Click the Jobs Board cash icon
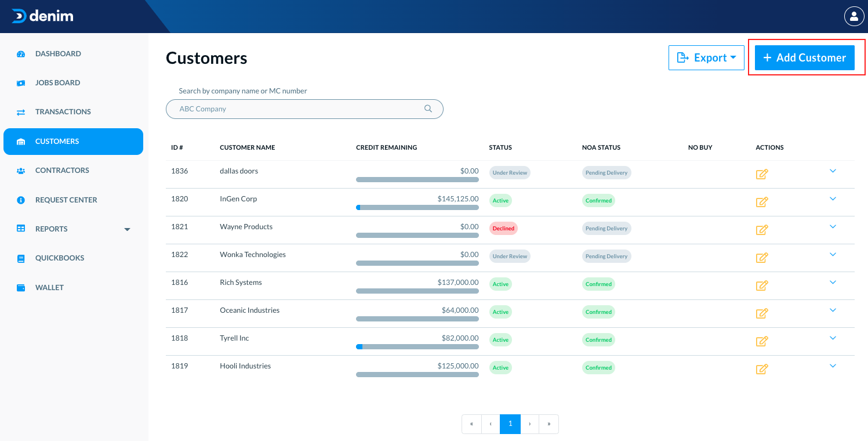868x441 pixels. pos(21,83)
